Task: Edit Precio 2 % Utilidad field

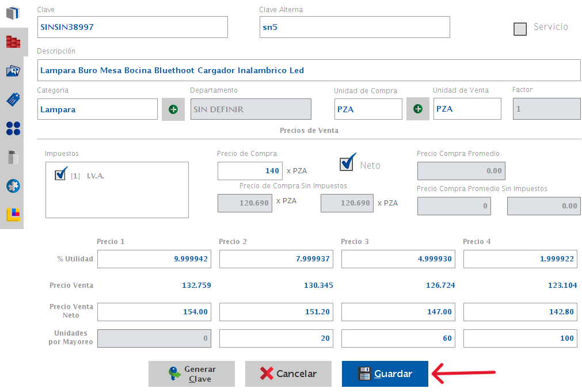Action: (276, 258)
